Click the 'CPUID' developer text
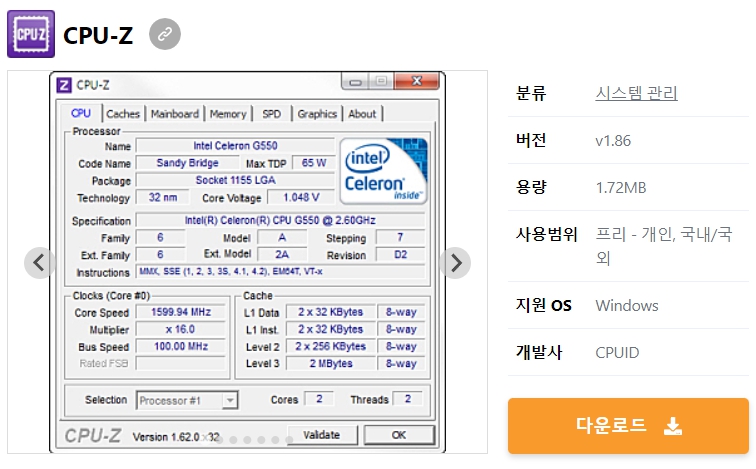Screen dimensions: 756x469 click(617, 353)
